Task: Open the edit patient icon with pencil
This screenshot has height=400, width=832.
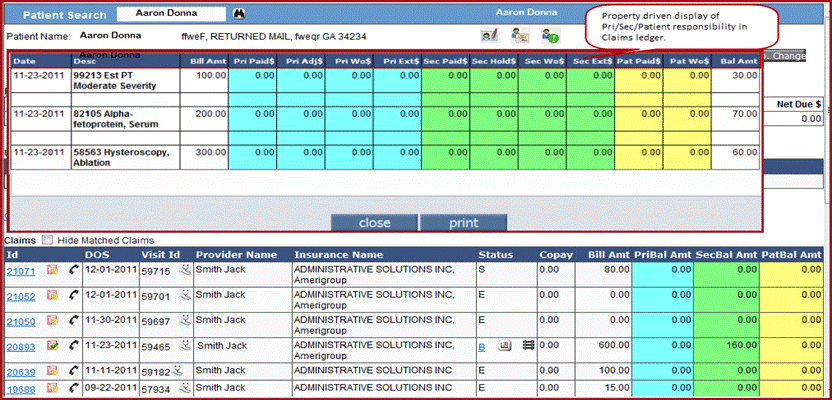Action: pos(489,36)
